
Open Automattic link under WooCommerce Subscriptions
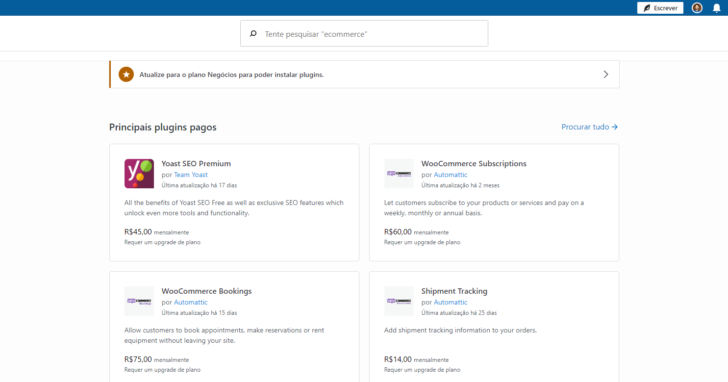[x=450, y=175]
